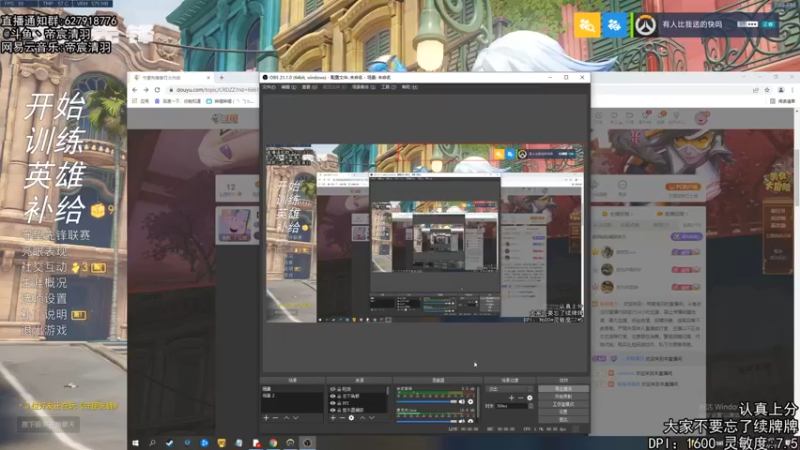Click the OBS preview canvas thumbnail
The width and height of the screenshot is (800, 450).
tap(425, 233)
